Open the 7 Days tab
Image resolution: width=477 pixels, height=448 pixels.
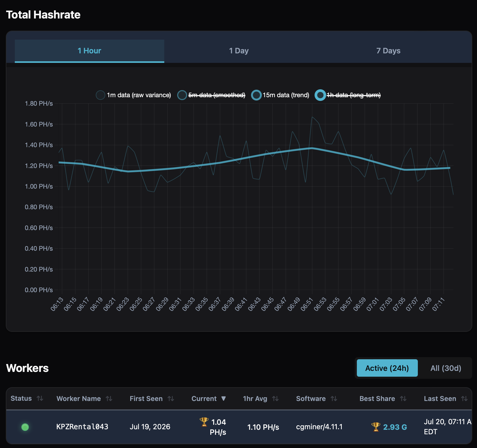tap(388, 51)
